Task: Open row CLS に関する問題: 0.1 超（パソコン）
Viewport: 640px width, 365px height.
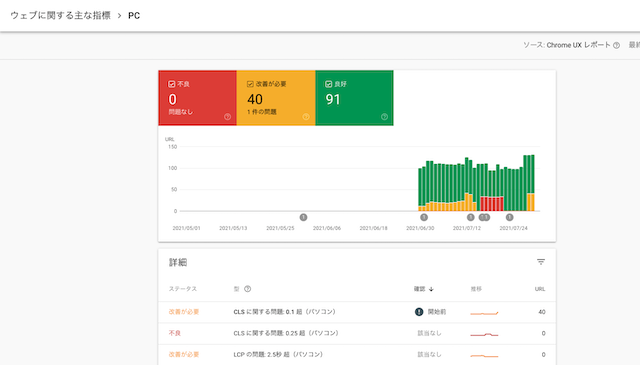Action: 357,312
